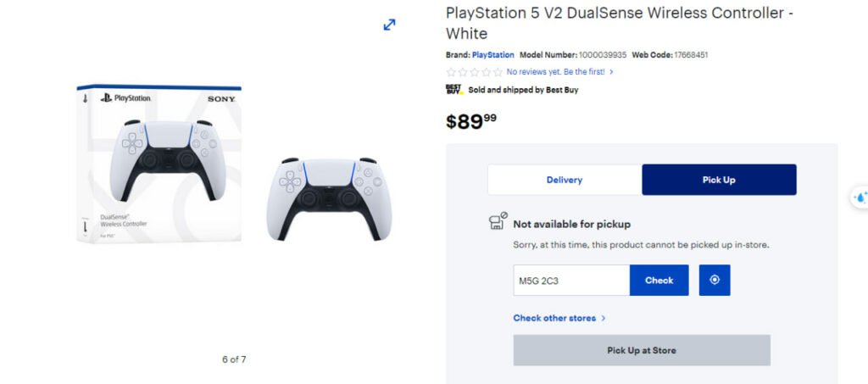
Task: Click the Best Buy logo badge
Action: [454, 89]
